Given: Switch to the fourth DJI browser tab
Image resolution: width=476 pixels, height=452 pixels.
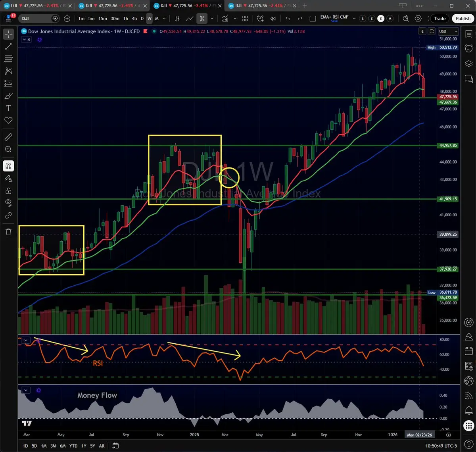Looking at the screenshot, I should click(x=261, y=6).
